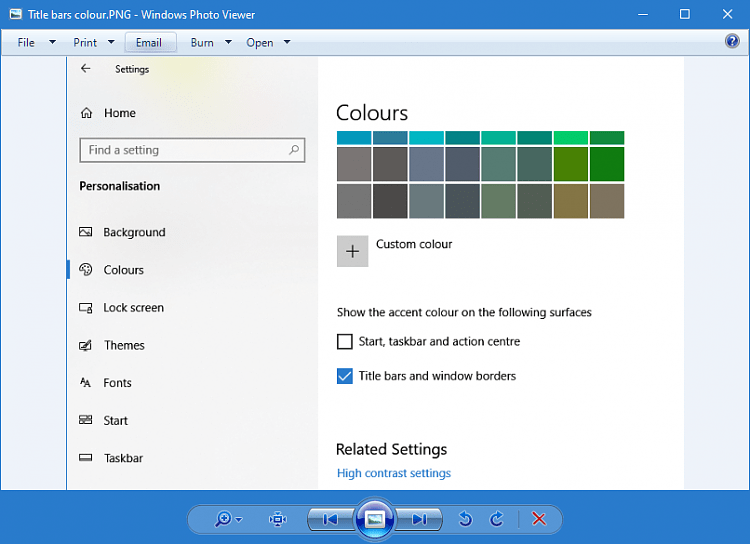Click the Lock screen icon
Image resolution: width=750 pixels, height=544 pixels.
(86, 308)
